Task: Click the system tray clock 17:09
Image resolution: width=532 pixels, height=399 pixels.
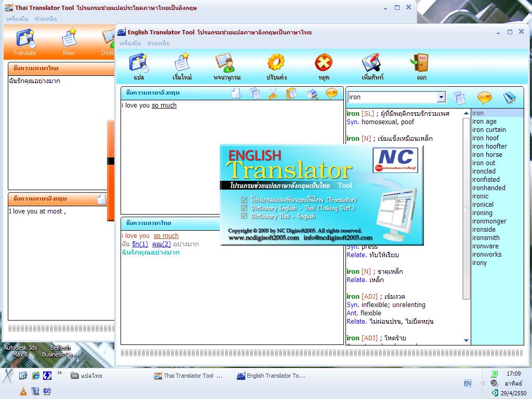Action: click(513, 374)
